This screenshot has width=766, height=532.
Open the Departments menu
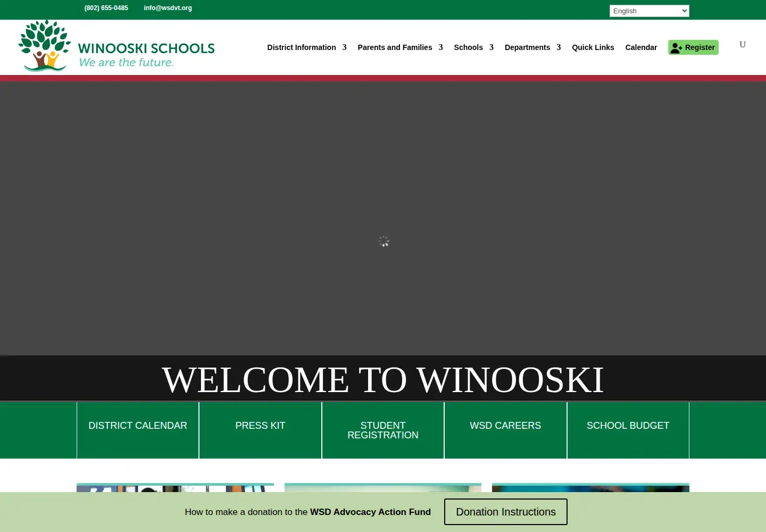tap(527, 47)
